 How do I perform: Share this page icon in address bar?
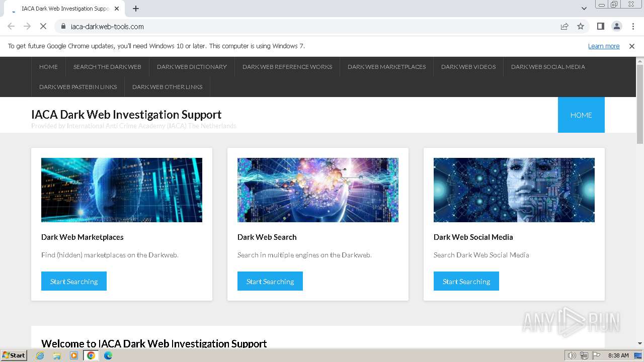click(x=565, y=27)
